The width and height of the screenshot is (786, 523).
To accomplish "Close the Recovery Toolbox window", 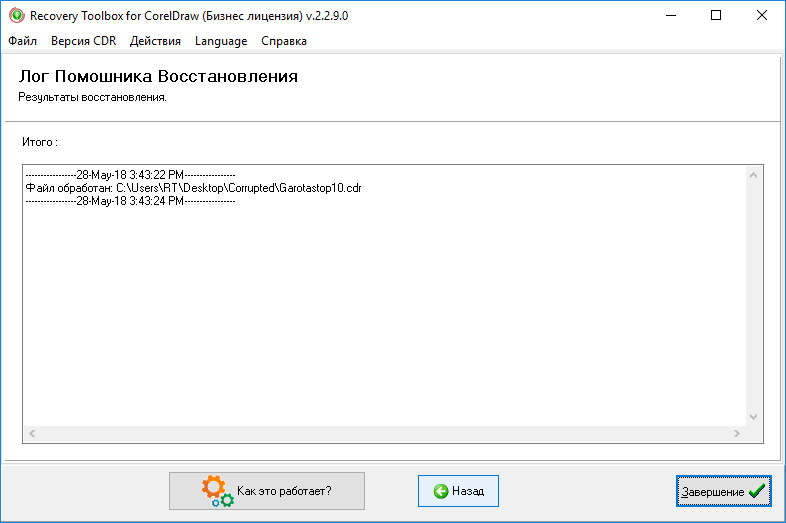I will [x=761, y=16].
